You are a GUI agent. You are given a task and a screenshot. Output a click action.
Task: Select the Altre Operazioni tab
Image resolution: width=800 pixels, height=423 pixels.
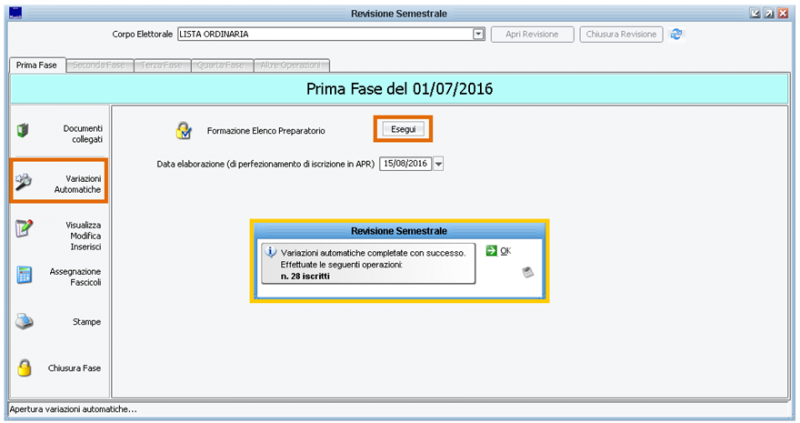coord(291,65)
